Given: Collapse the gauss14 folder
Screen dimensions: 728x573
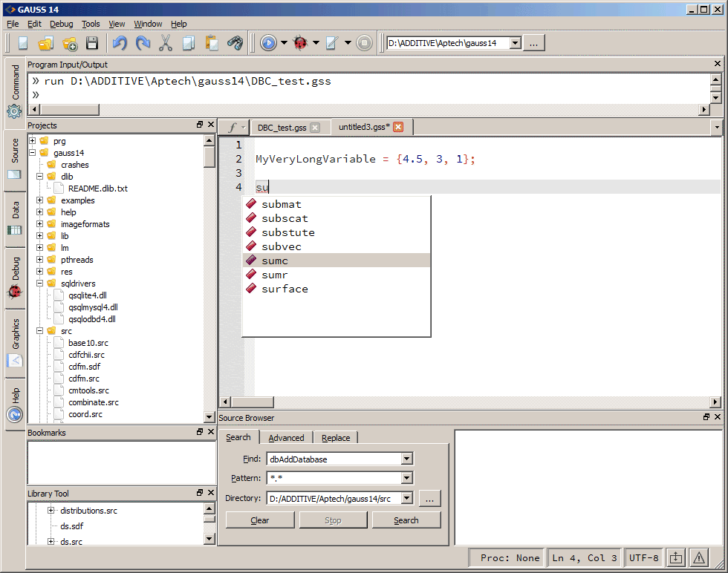Looking at the screenshot, I should (33, 153).
